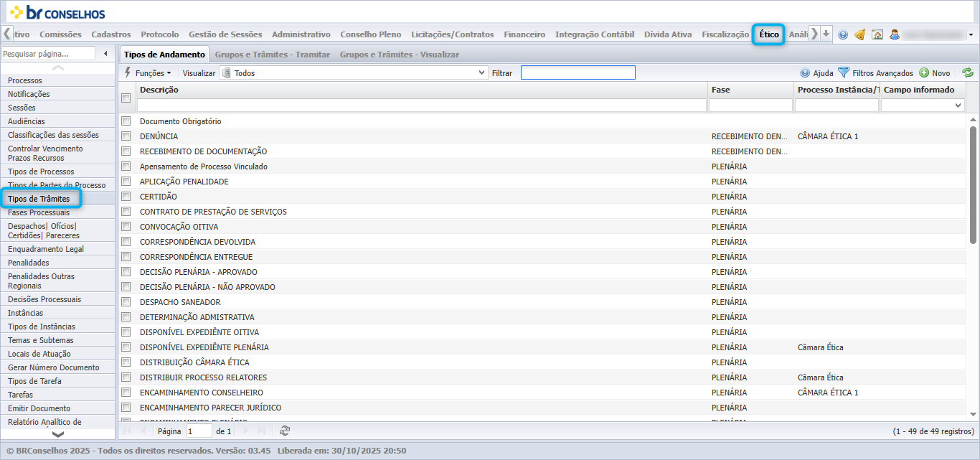
Task: Click the vertical scrollbar of the grid
Action: (x=974, y=187)
